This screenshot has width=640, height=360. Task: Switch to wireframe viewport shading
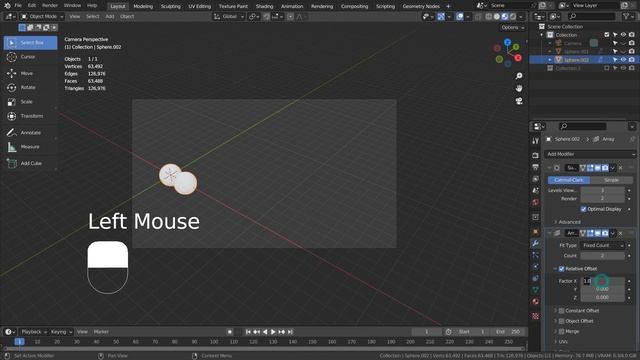(x=489, y=17)
